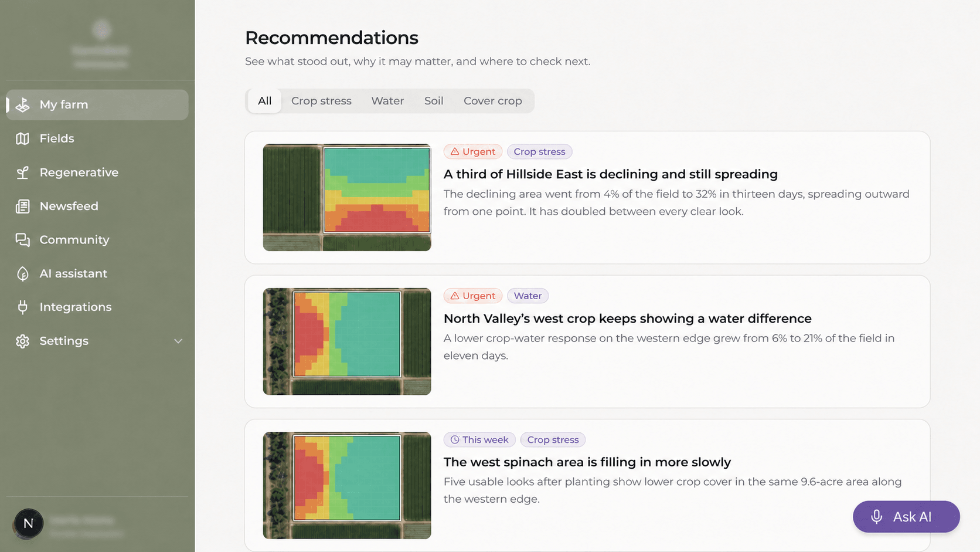Open 'The west spinach area is filling' title
980x552 pixels.
pos(587,462)
